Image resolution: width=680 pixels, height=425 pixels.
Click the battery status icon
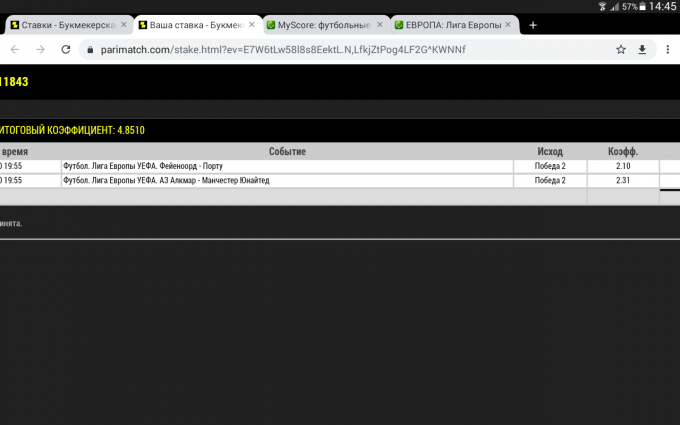click(x=642, y=7)
